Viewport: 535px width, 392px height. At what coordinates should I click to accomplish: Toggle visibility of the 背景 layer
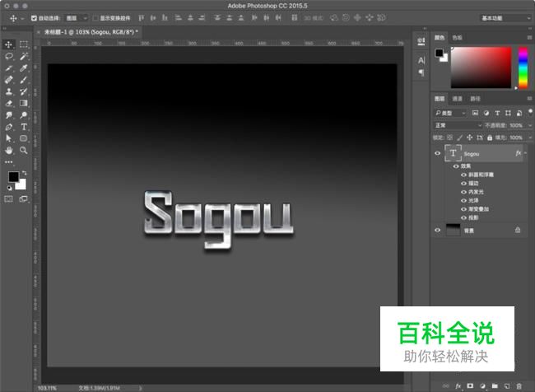(x=437, y=231)
